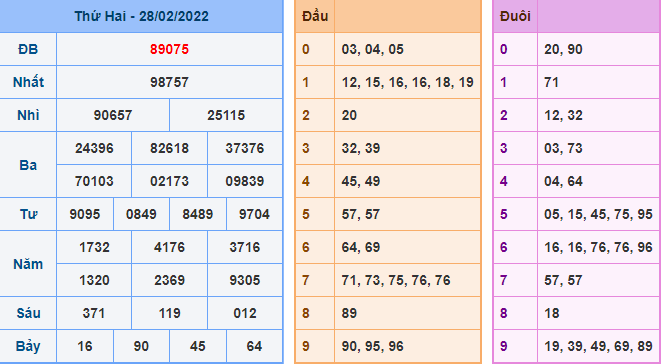Click the Năm number 1732
The image size is (661, 364).
[94, 247]
